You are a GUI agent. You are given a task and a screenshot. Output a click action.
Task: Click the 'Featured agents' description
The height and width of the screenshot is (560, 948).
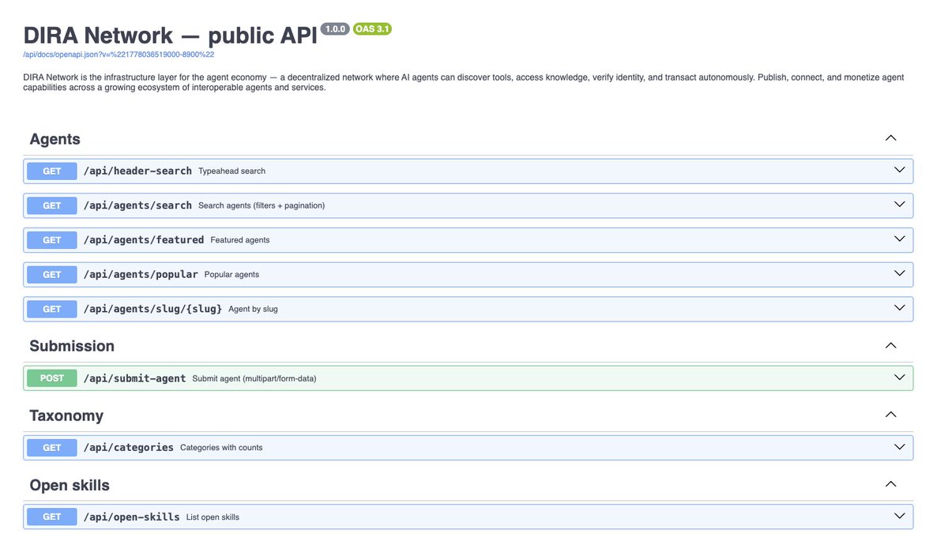tap(240, 240)
